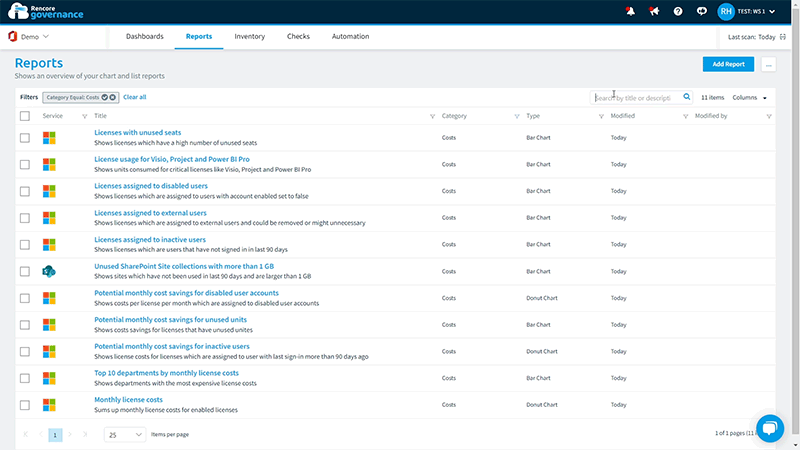This screenshot has height=450, width=800.
Task: Open the live chat bubble widget
Action: [x=770, y=428]
